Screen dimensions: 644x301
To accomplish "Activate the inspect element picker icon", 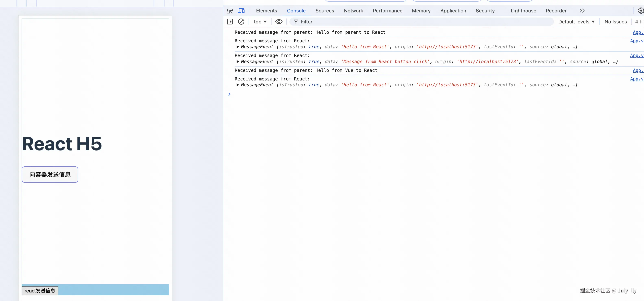I will [230, 11].
